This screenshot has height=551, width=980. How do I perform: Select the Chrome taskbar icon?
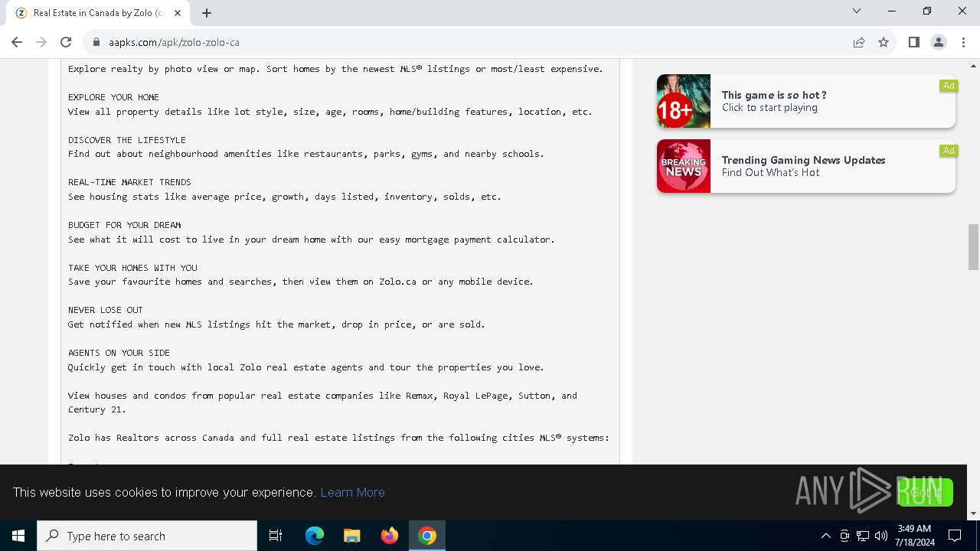[427, 536]
